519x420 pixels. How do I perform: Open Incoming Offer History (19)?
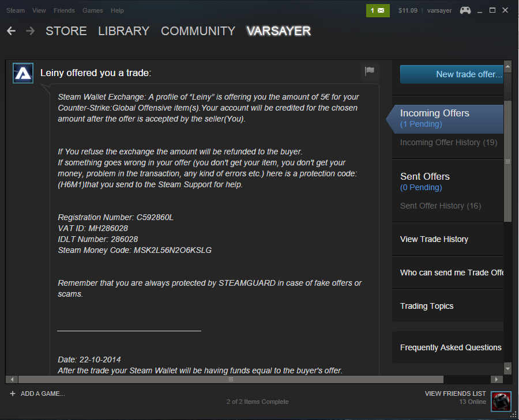pos(449,142)
